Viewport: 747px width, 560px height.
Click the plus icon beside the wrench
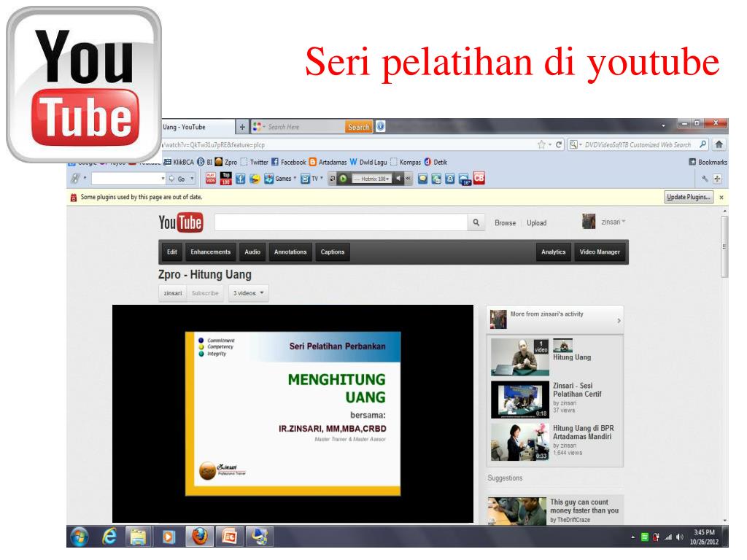718,179
